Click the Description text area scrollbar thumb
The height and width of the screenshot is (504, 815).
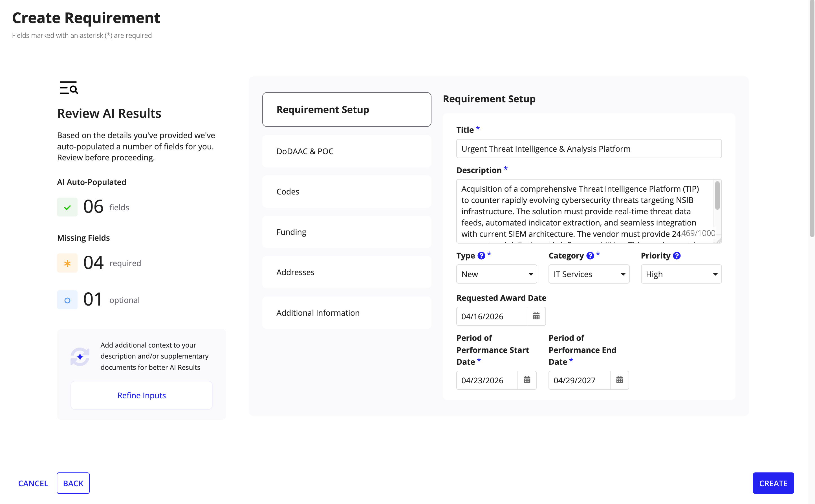click(x=717, y=195)
